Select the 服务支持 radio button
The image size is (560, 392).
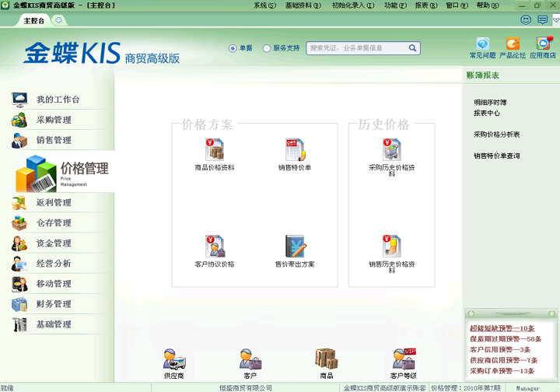(267, 48)
